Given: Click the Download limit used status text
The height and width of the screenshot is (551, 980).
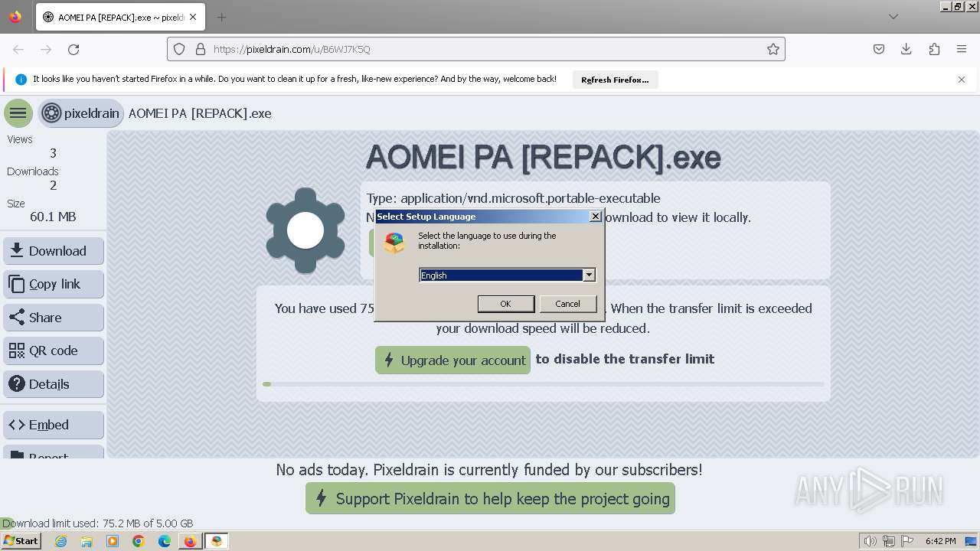Looking at the screenshot, I should coord(97,523).
